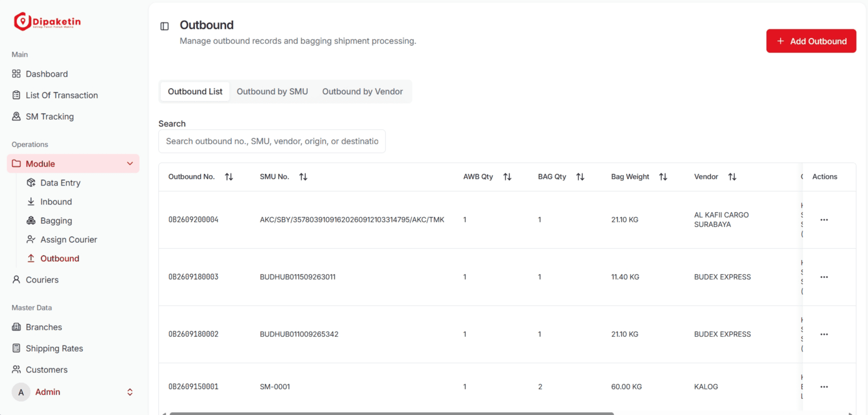Screen dimensions: 868x415
Task: Select SMU cell SM-0001
Action: click(x=275, y=387)
